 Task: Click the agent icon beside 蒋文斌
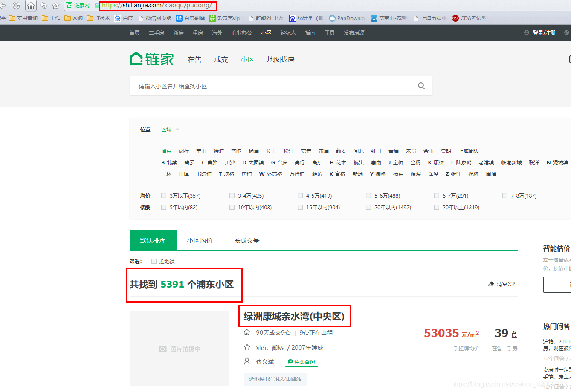(247, 361)
